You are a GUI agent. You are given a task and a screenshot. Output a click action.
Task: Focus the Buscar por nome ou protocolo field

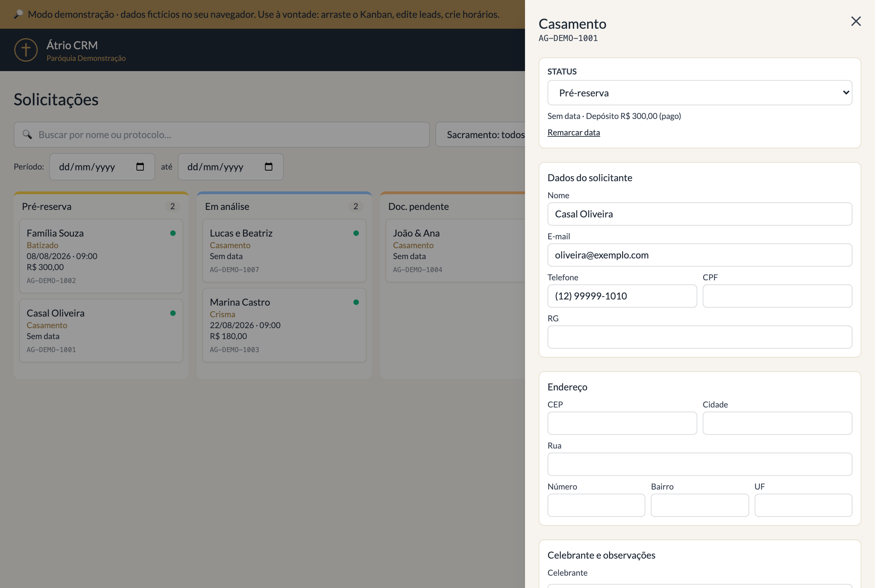click(221, 135)
